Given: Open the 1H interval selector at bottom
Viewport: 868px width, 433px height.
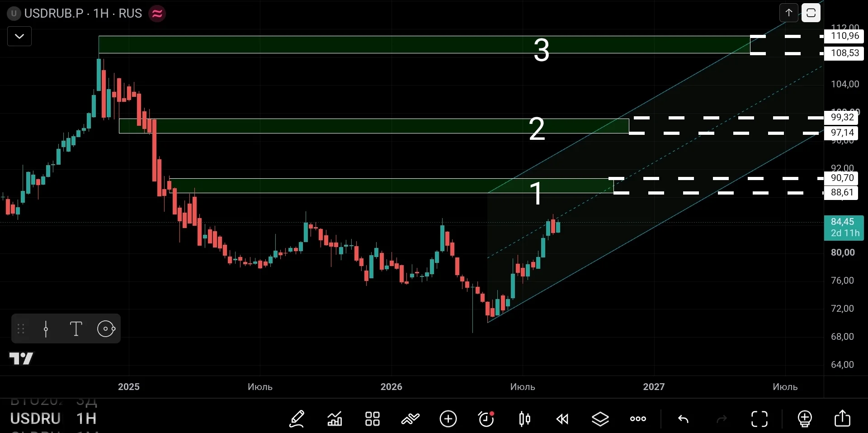Looking at the screenshot, I should (x=86, y=419).
